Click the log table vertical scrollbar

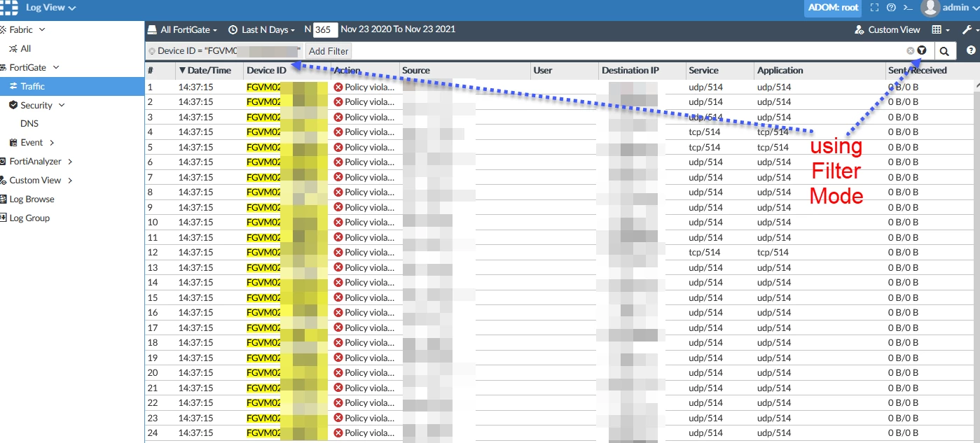click(976, 260)
